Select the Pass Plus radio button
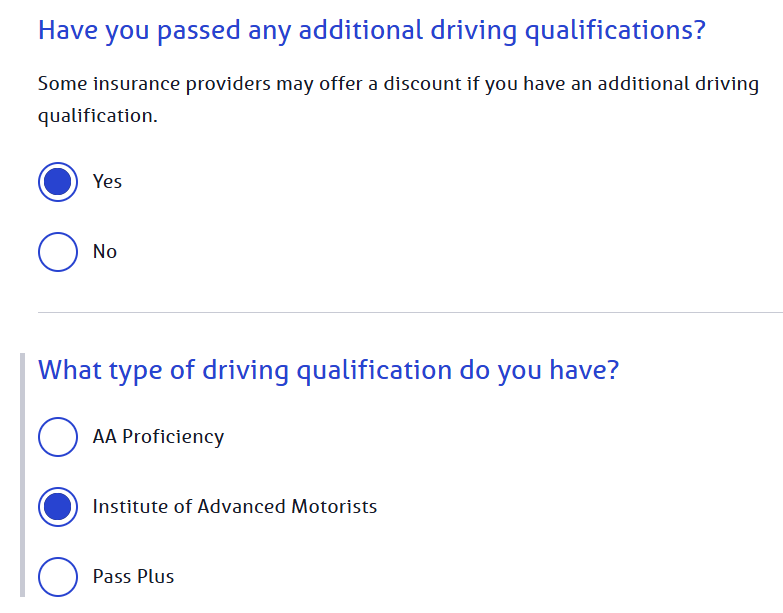 58,577
